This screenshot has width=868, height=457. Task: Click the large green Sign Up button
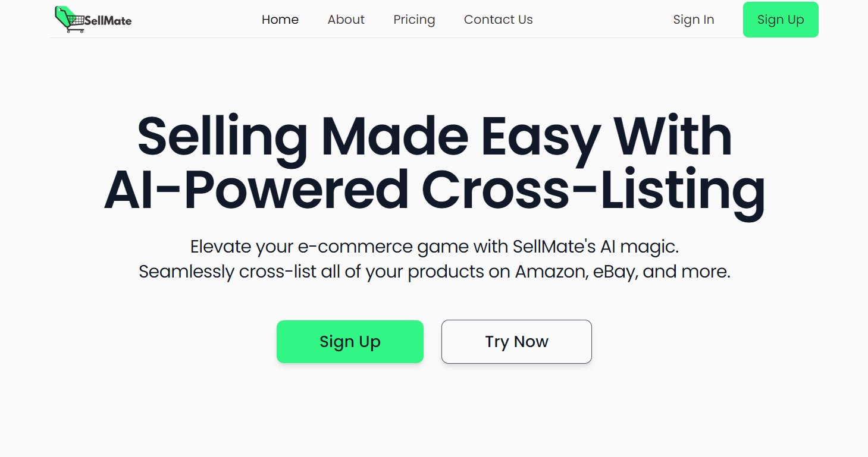pyautogui.click(x=780, y=20)
